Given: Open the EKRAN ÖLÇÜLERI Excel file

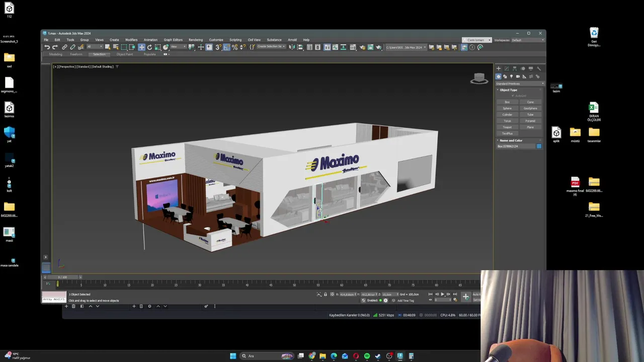Looking at the screenshot, I should click(594, 112).
